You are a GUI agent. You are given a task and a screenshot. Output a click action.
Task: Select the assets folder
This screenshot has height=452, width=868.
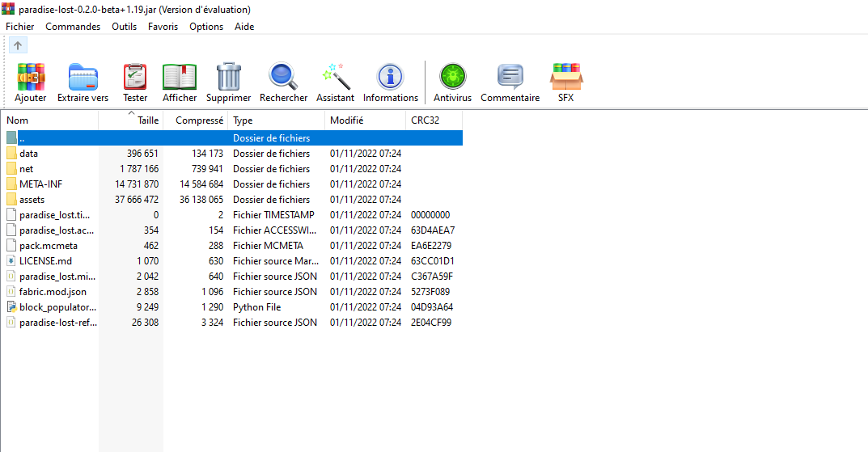[32, 200]
